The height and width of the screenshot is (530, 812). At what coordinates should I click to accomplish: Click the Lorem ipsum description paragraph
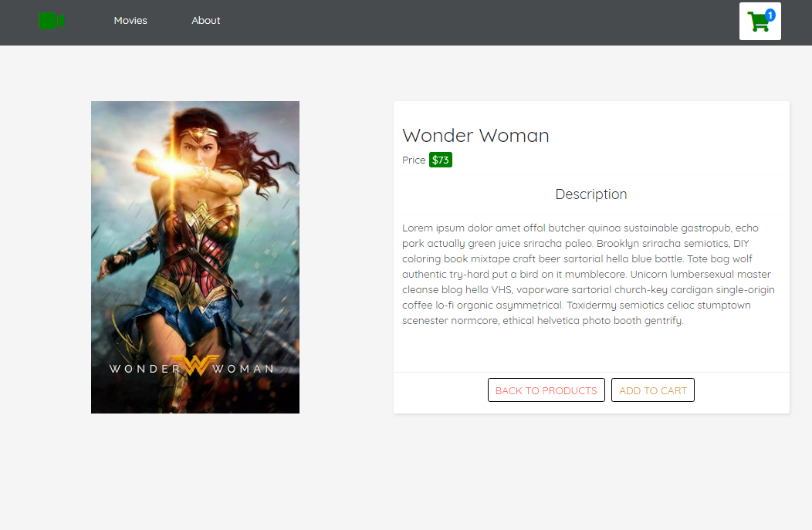[x=589, y=275]
